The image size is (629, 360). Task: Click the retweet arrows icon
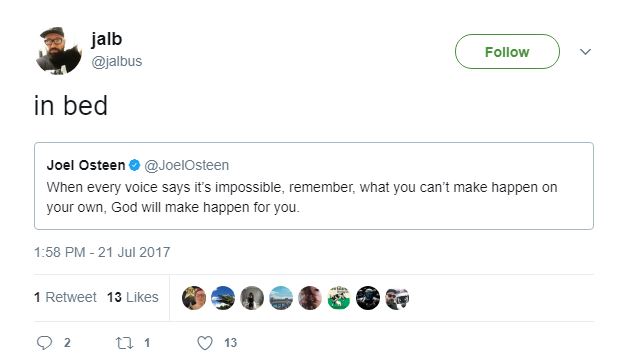pyautogui.click(x=124, y=343)
